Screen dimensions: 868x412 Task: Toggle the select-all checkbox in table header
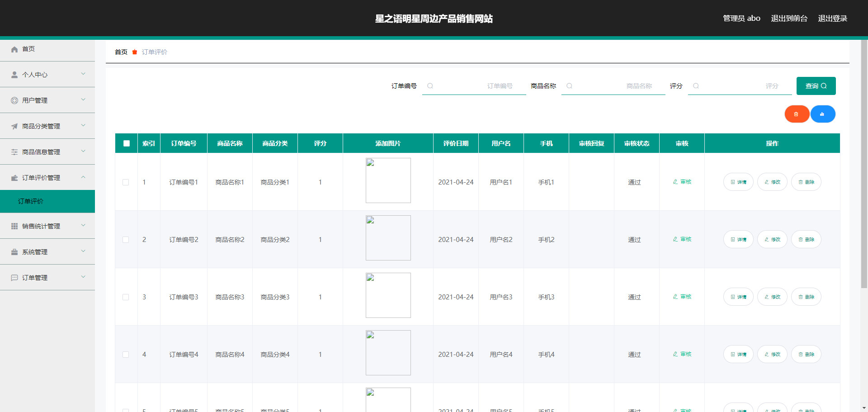(x=127, y=143)
